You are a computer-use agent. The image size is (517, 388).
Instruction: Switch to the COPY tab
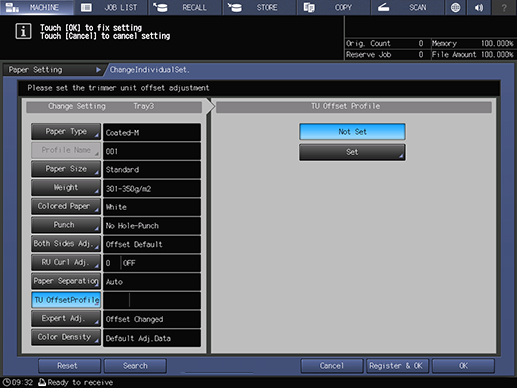point(333,7)
